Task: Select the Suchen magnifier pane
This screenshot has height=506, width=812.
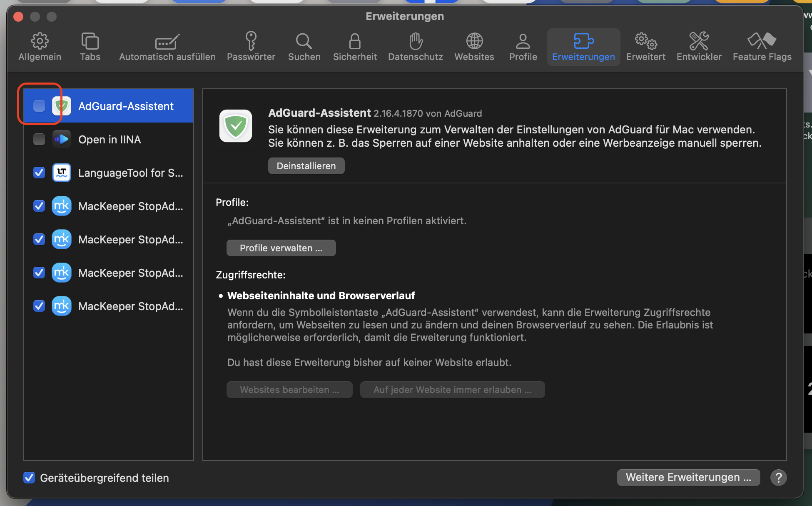Action: coord(304,47)
